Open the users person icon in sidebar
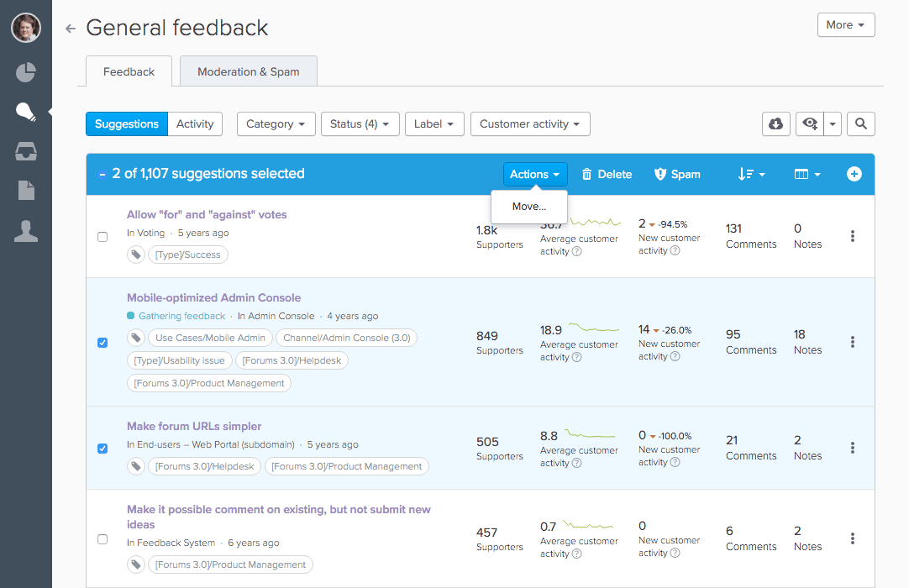Screen dimensions: 909x588 [25, 232]
